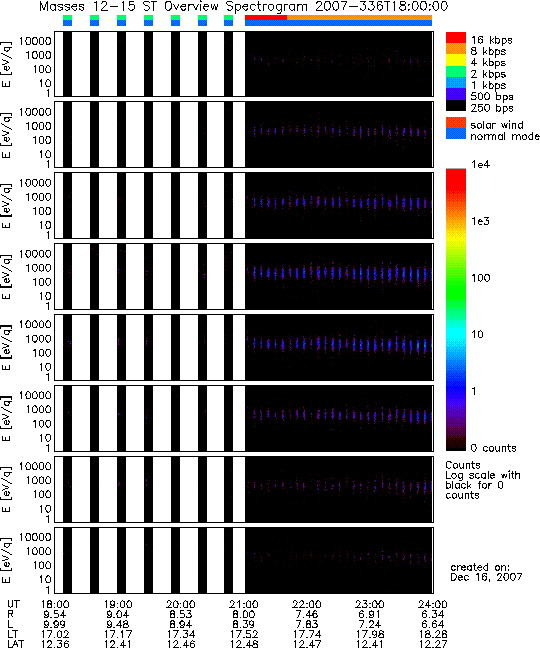
Task: Click the LAT value '12.27'
Action: (433, 643)
